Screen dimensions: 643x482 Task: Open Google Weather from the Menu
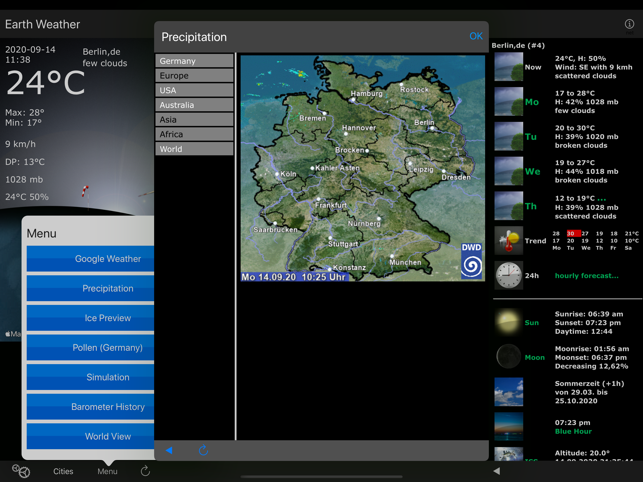(x=91, y=259)
